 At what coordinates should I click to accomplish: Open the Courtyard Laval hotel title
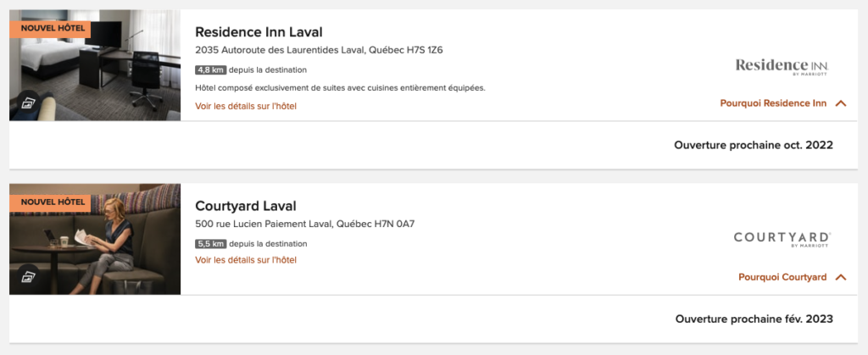[245, 206]
